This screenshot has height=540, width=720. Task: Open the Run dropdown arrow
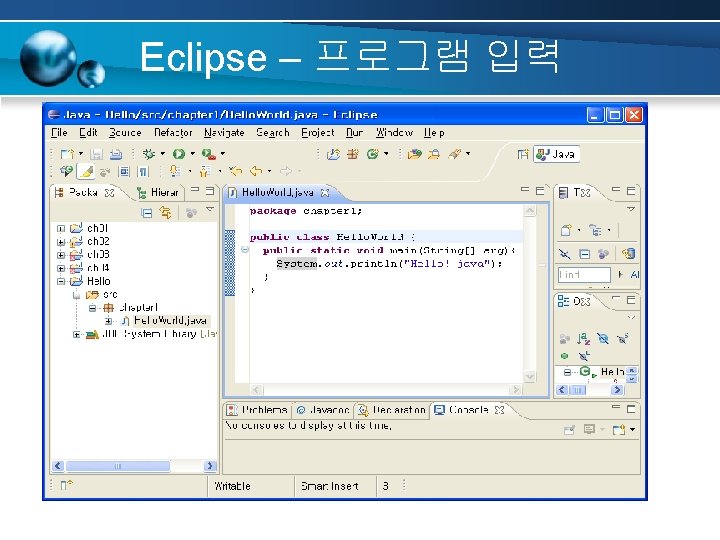tap(193, 154)
